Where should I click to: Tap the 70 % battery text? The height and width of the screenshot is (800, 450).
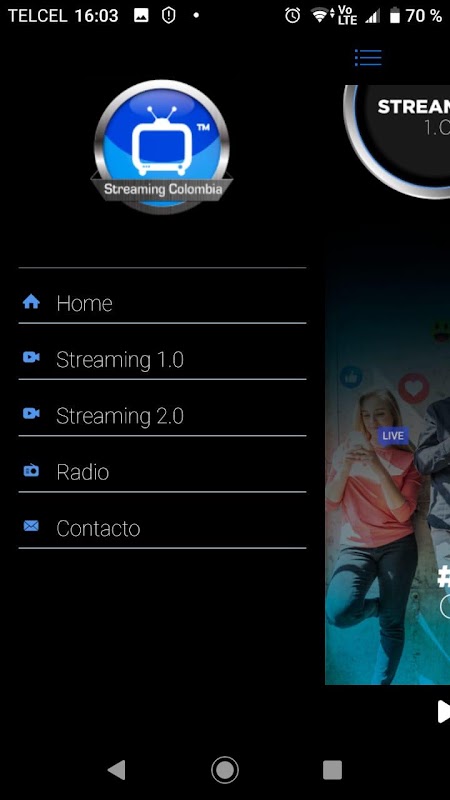coord(424,16)
